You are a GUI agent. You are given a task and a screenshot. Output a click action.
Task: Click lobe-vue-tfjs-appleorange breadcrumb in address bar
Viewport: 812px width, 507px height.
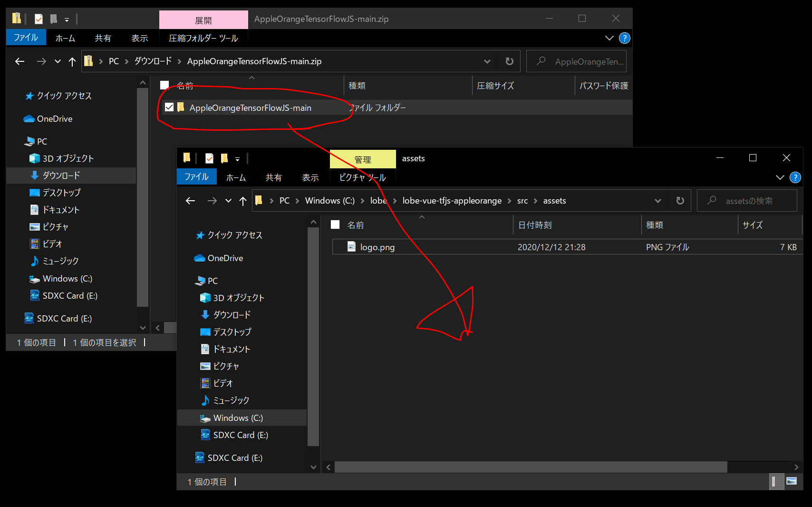452,201
